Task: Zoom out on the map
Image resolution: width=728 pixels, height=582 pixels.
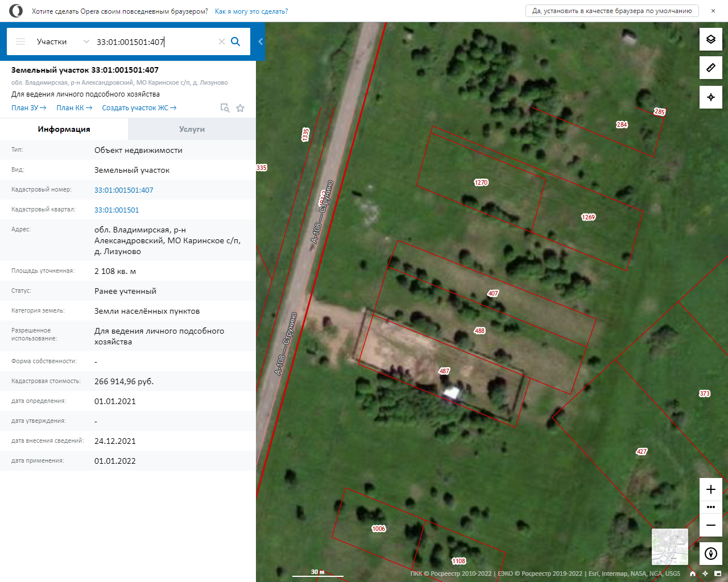Action: 710,525
